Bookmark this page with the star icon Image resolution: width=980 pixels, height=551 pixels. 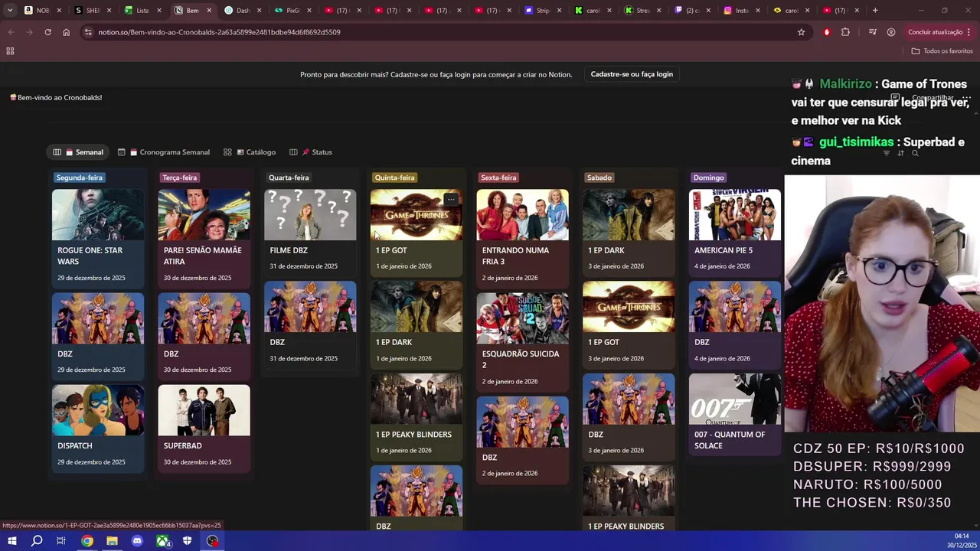tap(801, 32)
